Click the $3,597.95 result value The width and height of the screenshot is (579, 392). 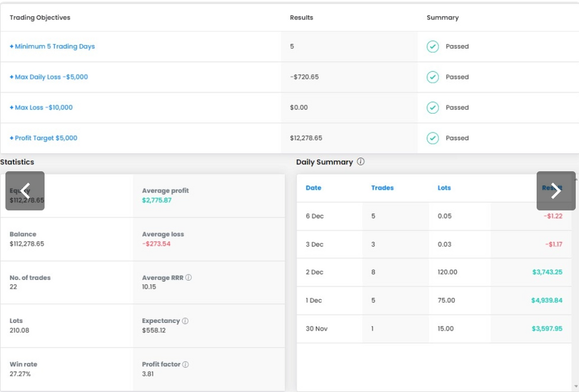(547, 329)
